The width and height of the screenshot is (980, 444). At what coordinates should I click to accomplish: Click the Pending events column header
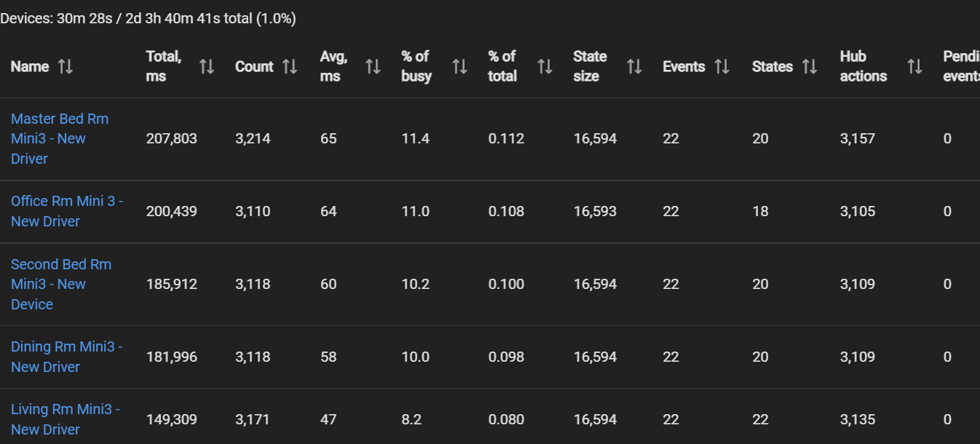click(x=961, y=66)
